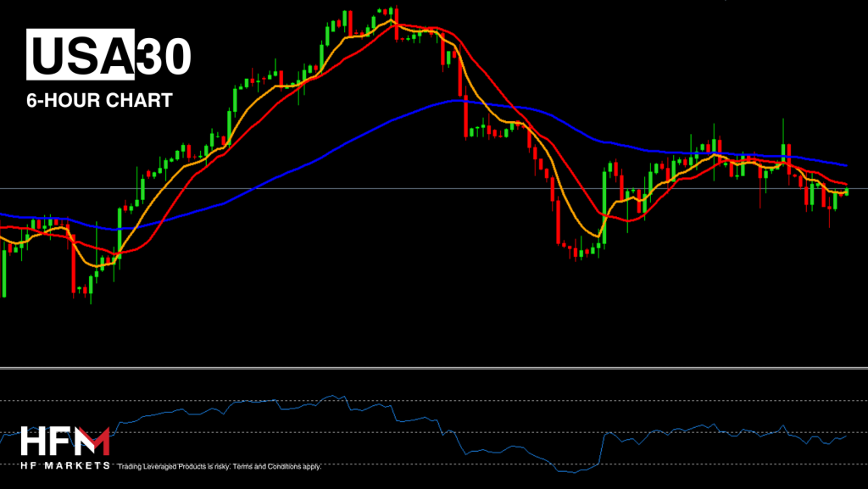Click the white USA box in title
The height and width of the screenshot is (489, 868).
pos(82,56)
